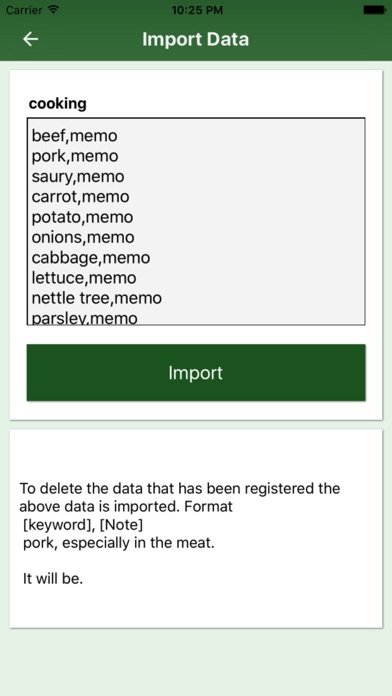Viewport: 392px width, 696px height.
Task: Click the cabbage,memo line
Action: (x=91, y=258)
